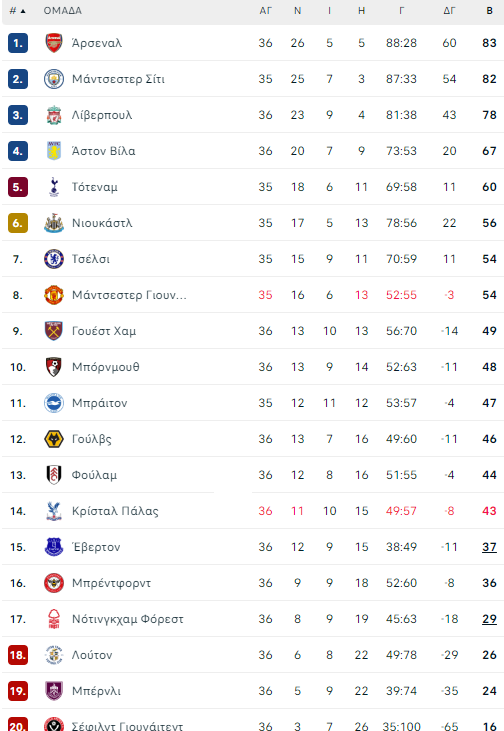Click Everton's underlined 37 points value
The height and width of the screenshot is (731, 504).
pos(489,547)
